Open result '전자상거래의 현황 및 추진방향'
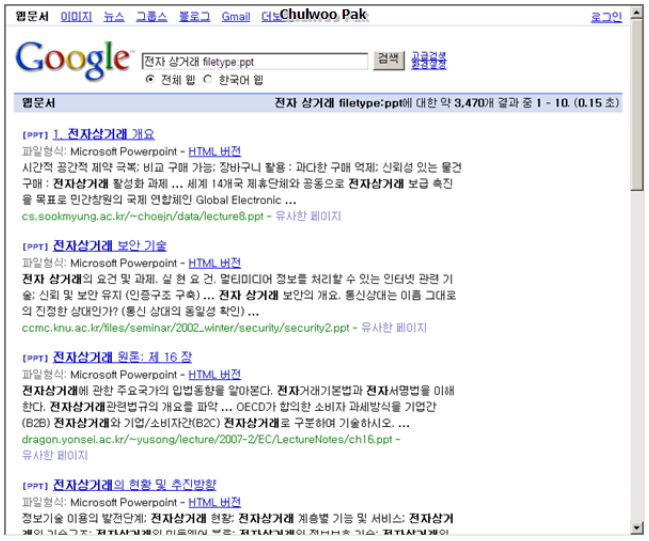The image size is (649, 541). [x=135, y=484]
